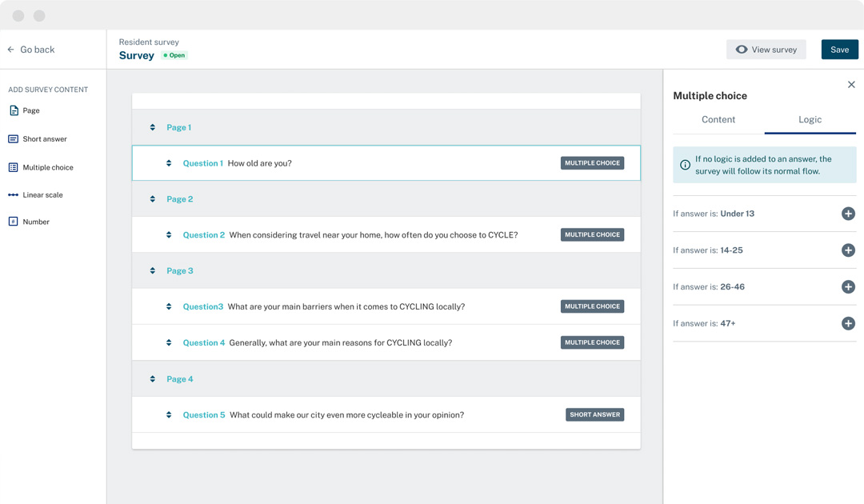Add a new Page from the sidebar
The image size is (864, 504).
point(30,111)
